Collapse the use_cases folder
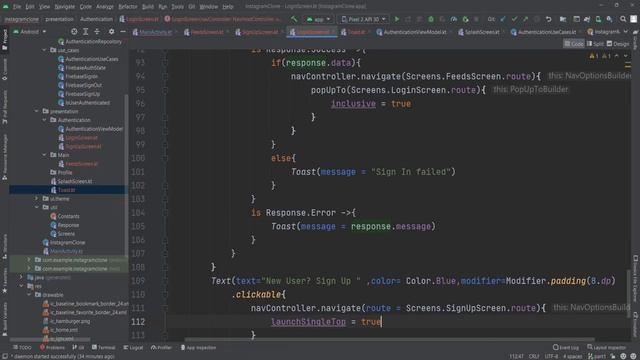Viewport: 640px width, 360px height. coord(44,50)
